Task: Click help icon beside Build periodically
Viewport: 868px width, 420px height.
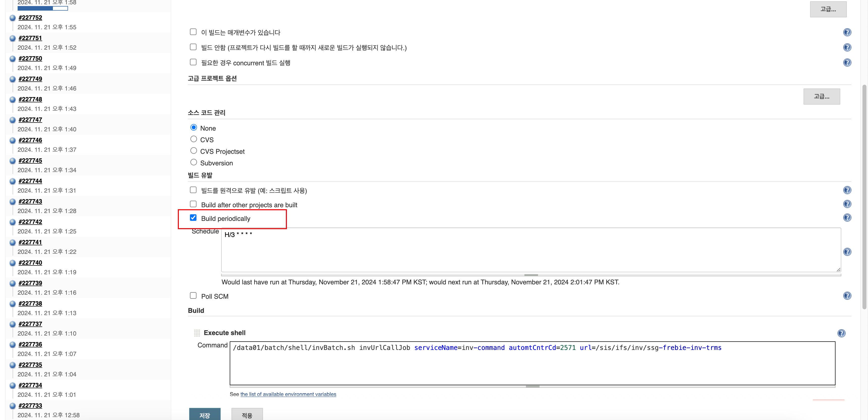Action: 847,218
